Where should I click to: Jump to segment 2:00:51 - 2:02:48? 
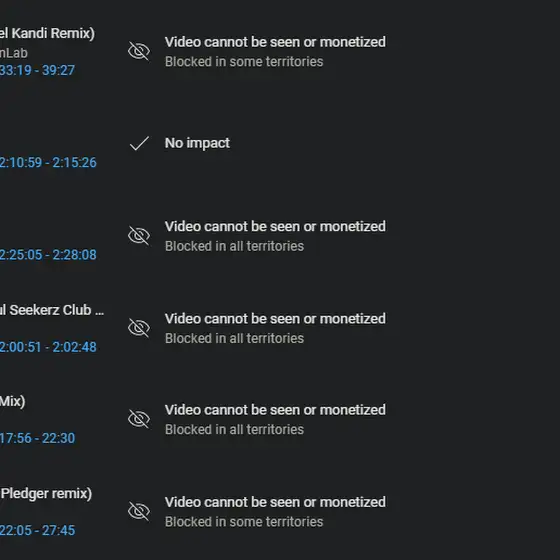pyautogui.click(x=48, y=347)
